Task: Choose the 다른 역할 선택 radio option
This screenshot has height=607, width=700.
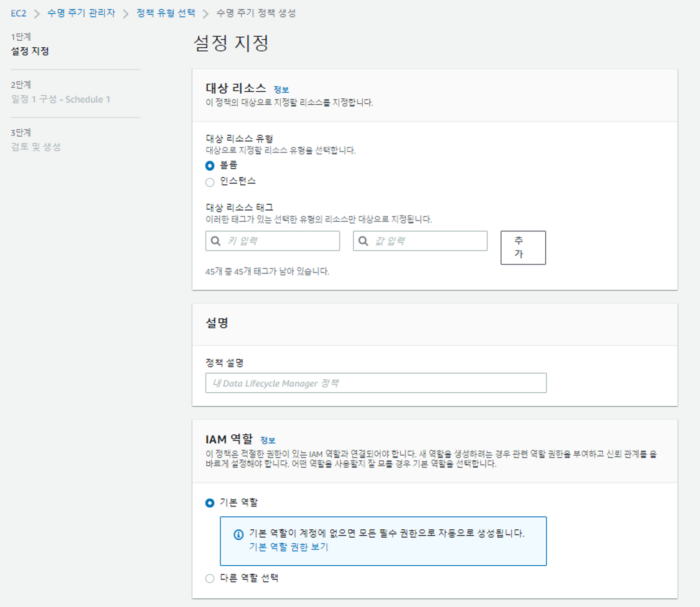Action: point(210,578)
